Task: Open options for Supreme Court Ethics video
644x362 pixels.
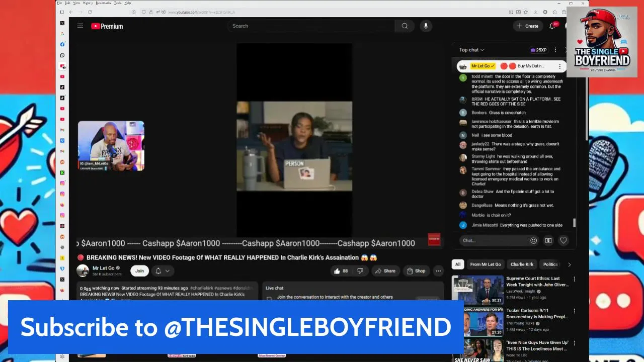Action: pos(574,279)
